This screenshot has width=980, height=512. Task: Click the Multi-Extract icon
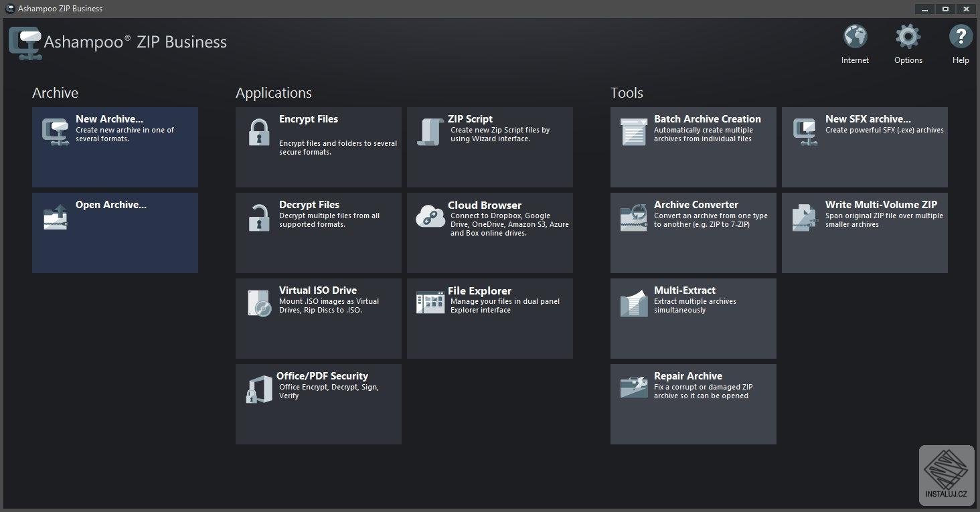point(633,303)
